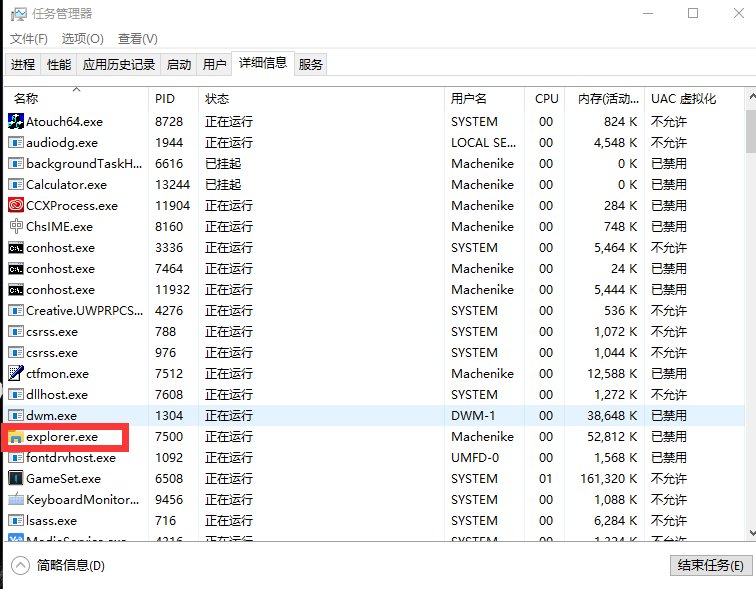Click the Task Manager title bar icon
The height and width of the screenshot is (589, 756).
(19, 14)
